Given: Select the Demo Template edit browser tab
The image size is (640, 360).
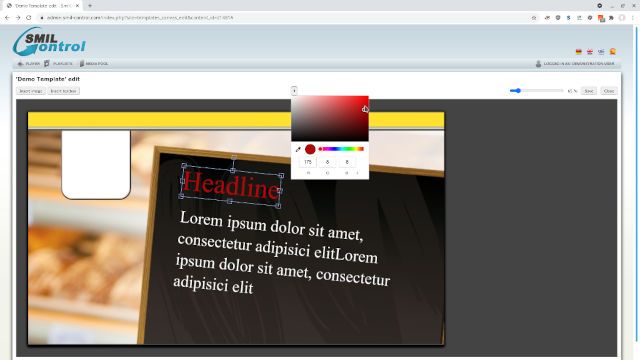Looking at the screenshot, I should point(42,6).
